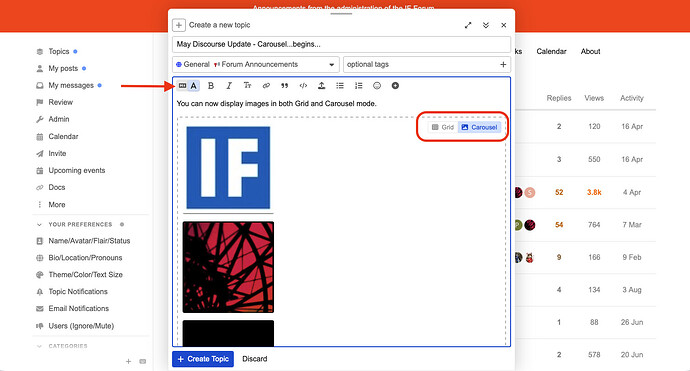Insert bulleted list
Viewport: 690px width, 371px height.
tap(340, 86)
